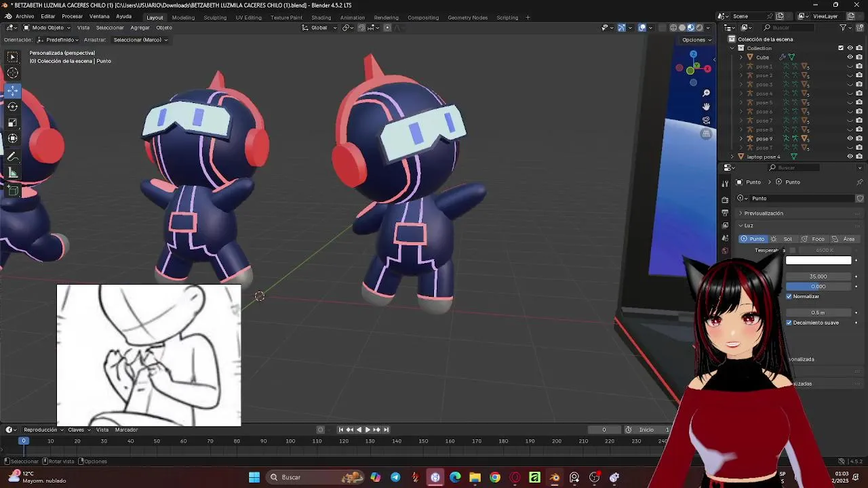Toggle the viewport gizmo visibility button
The height and width of the screenshot is (488, 868).
click(621, 28)
